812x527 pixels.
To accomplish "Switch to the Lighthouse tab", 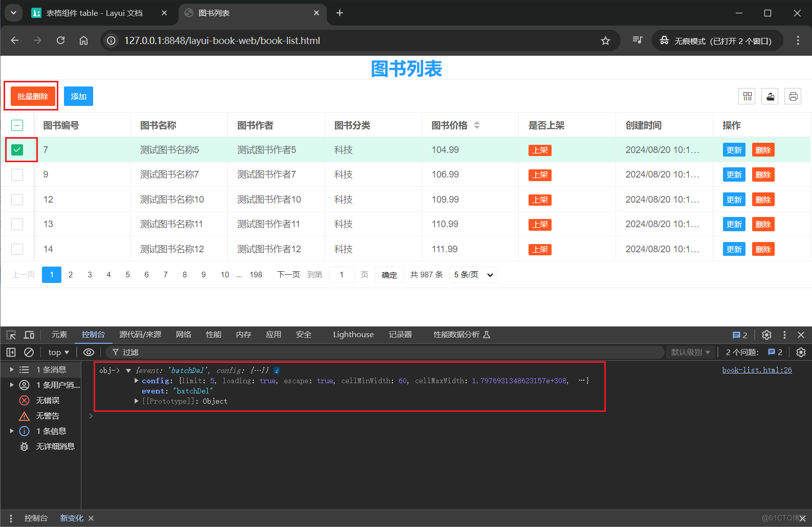I will 353,335.
